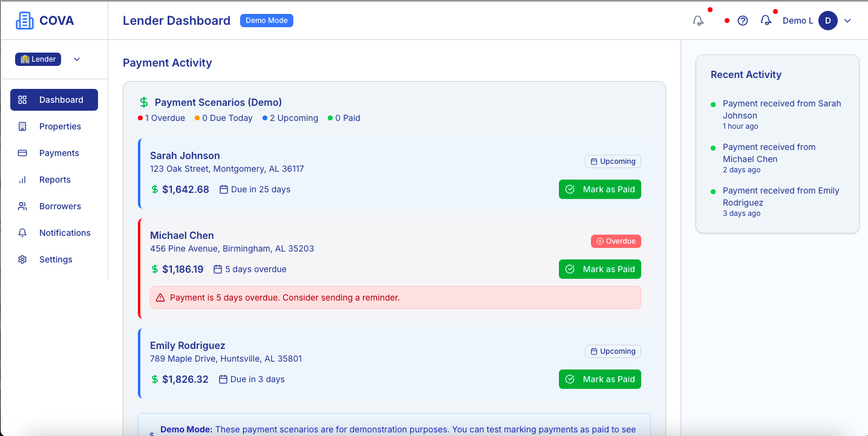
Task: Click the COVA building logo
Action: point(24,20)
